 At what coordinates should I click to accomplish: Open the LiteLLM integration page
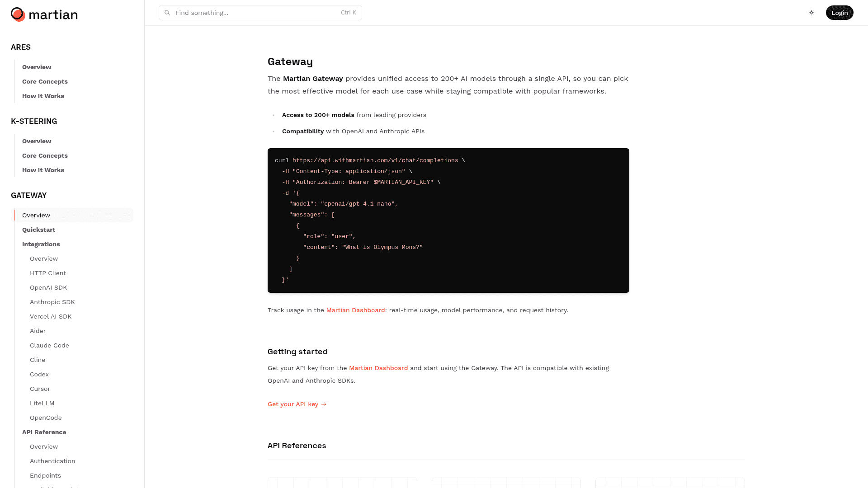pos(42,403)
